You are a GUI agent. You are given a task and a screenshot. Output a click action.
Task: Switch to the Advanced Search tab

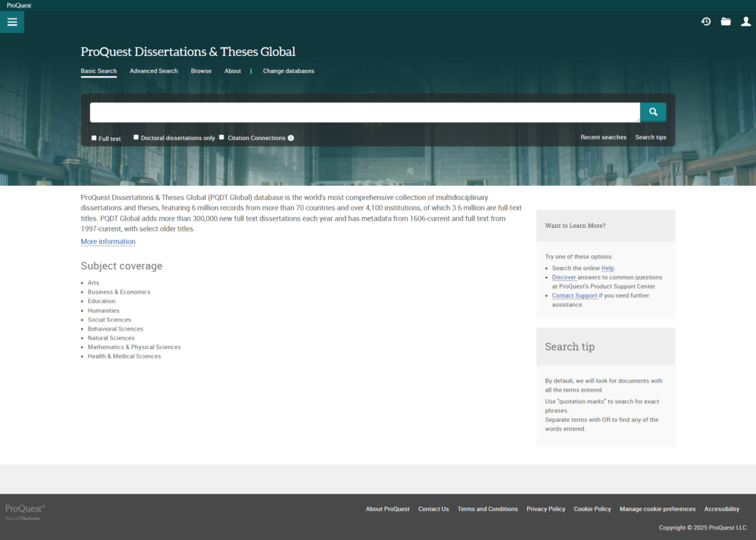[x=154, y=71]
